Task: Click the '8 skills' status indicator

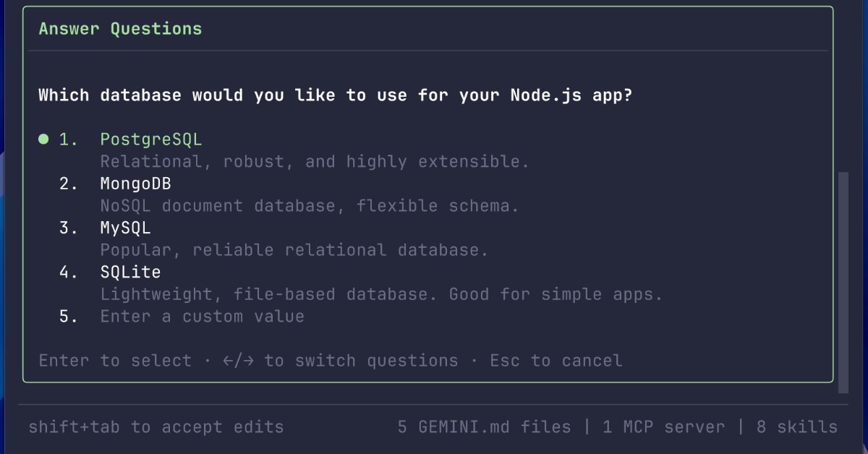Action: click(x=796, y=427)
